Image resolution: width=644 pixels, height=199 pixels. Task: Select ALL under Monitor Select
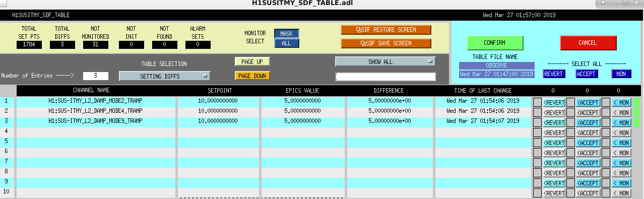tap(286, 43)
